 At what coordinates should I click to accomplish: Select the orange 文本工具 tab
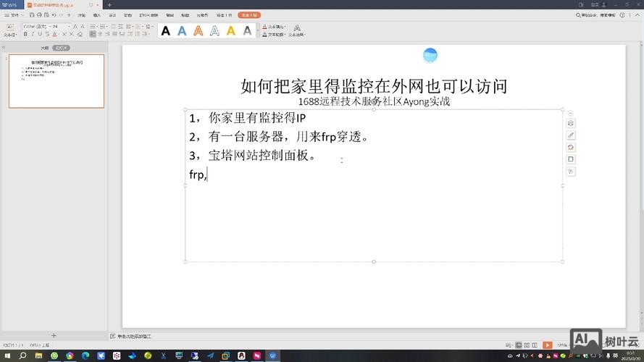249,15
